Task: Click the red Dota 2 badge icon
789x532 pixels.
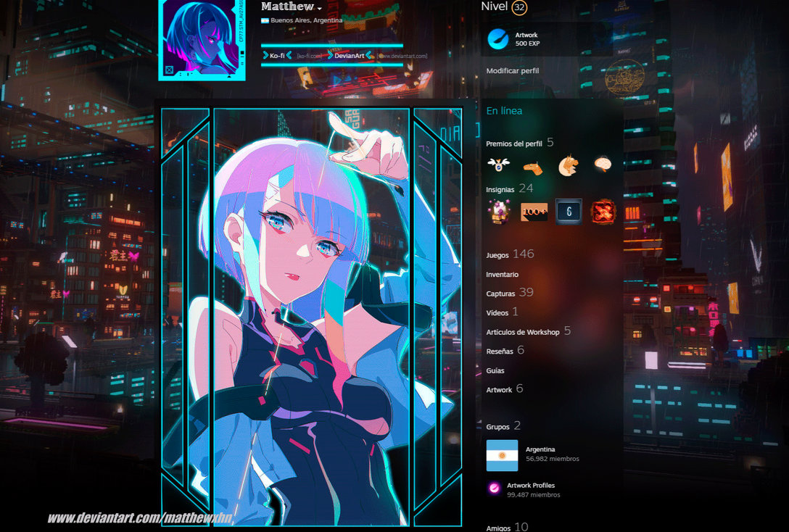Action: point(603,212)
